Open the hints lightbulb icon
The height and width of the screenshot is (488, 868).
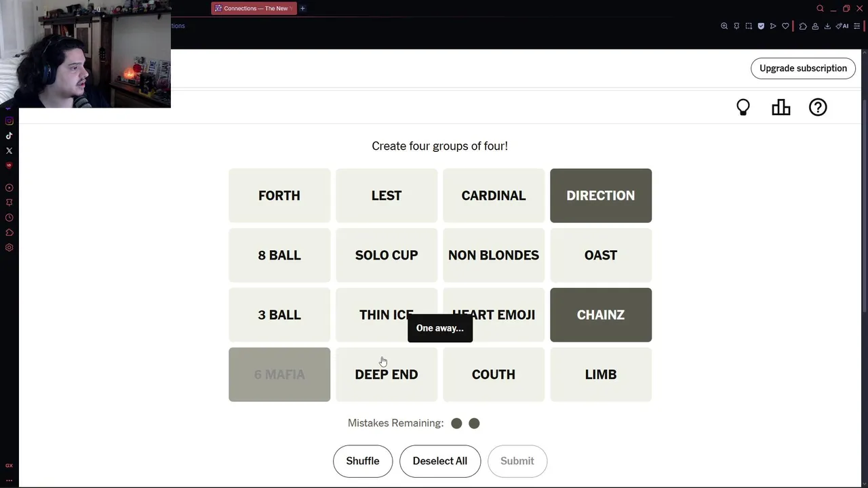pos(743,107)
